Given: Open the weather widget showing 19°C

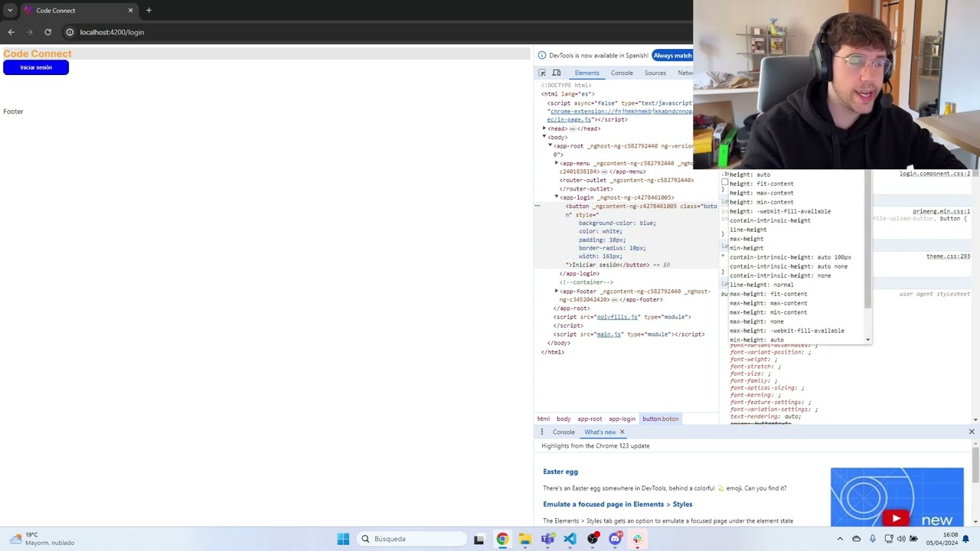Looking at the screenshot, I should (x=41, y=539).
